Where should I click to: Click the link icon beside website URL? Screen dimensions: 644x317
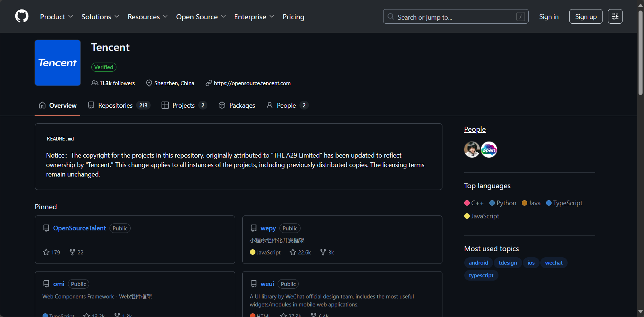coord(209,83)
